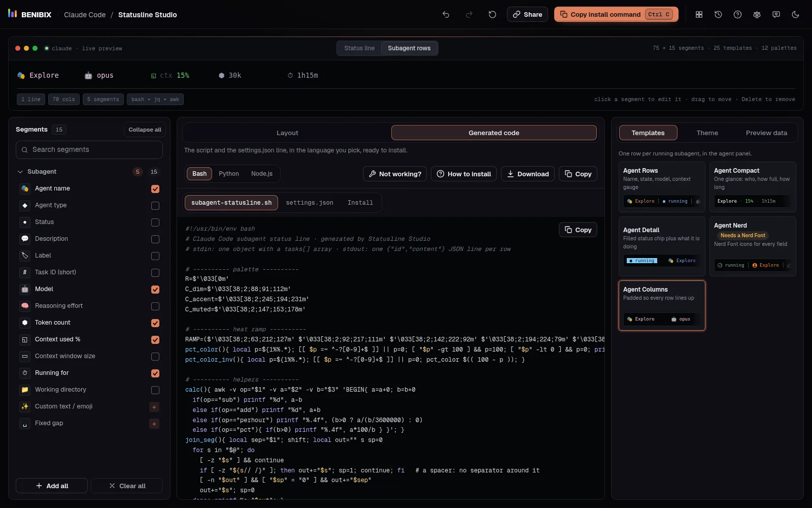
Task: Uncheck the Model segment checkbox
Action: pyautogui.click(x=155, y=290)
